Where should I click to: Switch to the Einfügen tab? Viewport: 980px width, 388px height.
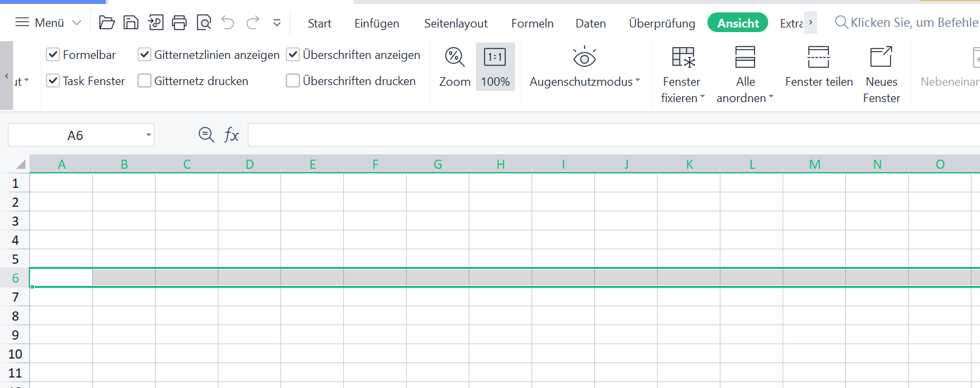point(377,24)
